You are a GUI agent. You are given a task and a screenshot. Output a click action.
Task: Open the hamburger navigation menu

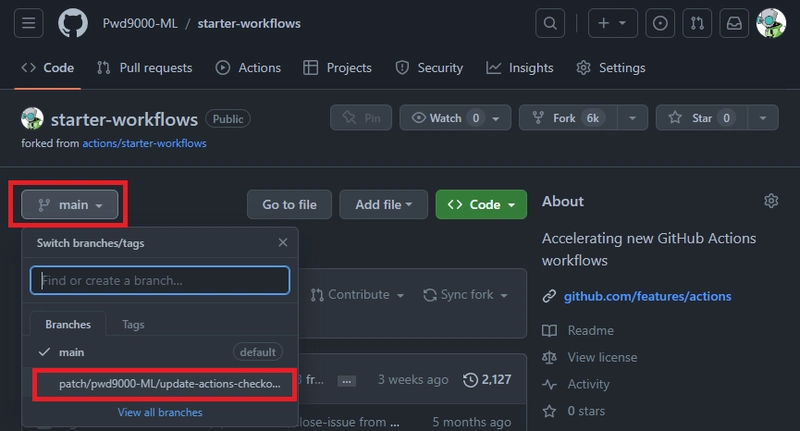pos(27,23)
